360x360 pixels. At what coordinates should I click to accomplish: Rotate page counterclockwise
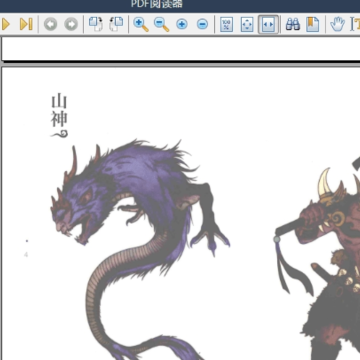pyautogui.click(x=116, y=24)
